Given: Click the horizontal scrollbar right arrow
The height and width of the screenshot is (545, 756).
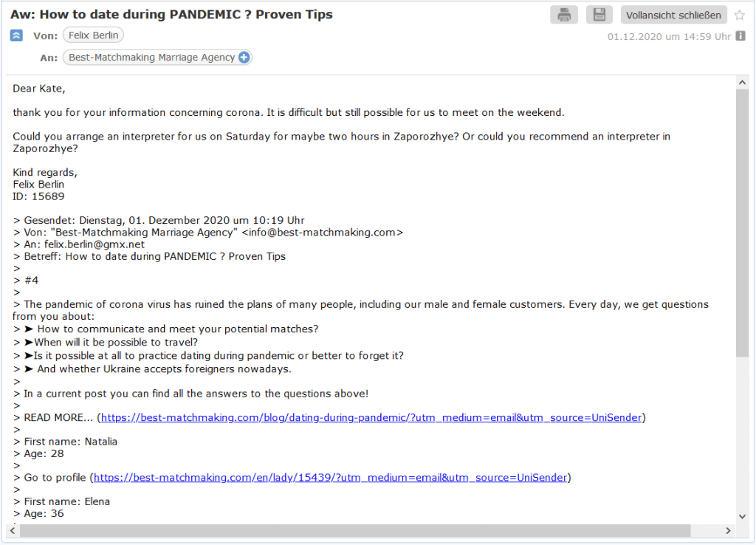Looking at the screenshot, I should (x=729, y=531).
